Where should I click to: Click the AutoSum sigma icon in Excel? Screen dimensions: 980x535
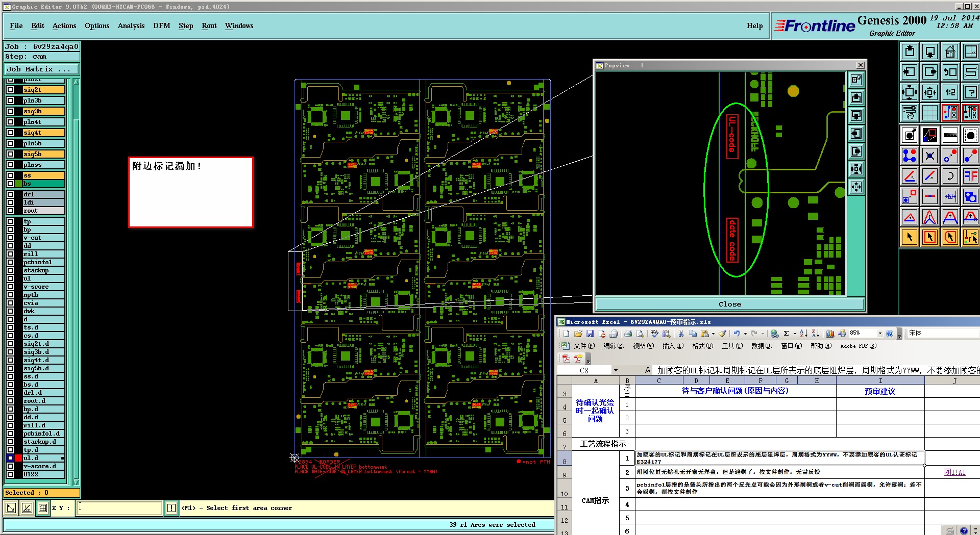pyautogui.click(x=786, y=334)
